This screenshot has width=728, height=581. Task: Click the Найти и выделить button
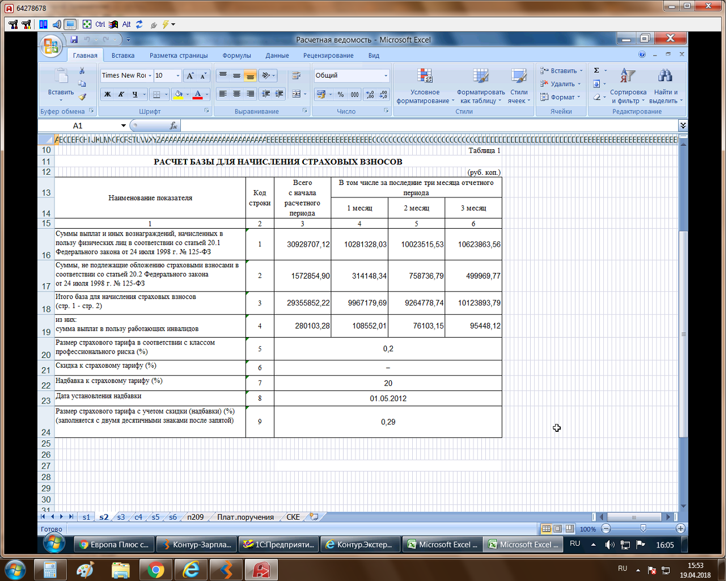[x=666, y=85]
